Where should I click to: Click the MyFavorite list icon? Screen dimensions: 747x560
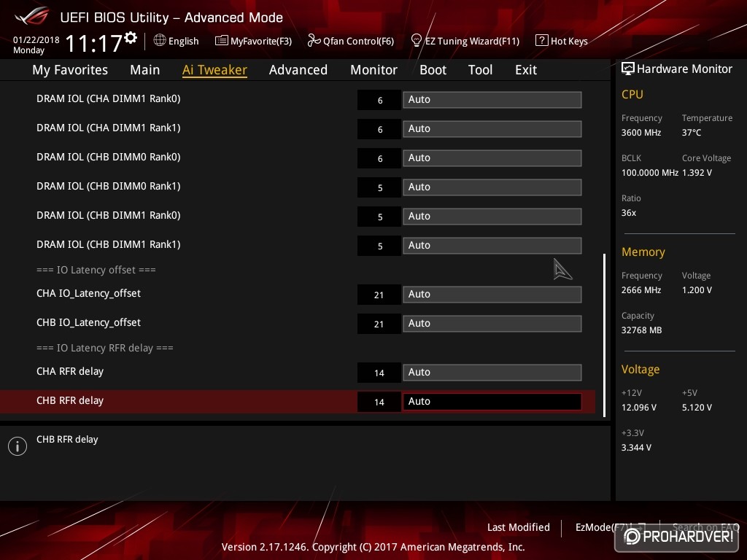point(221,41)
